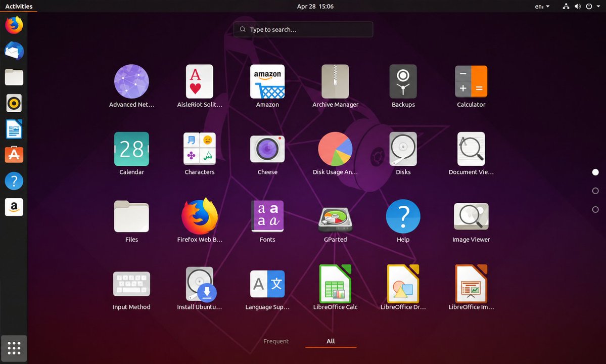The image size is (606, 364).
Task: Click the Activities button
Action: [x=19, y=6]
